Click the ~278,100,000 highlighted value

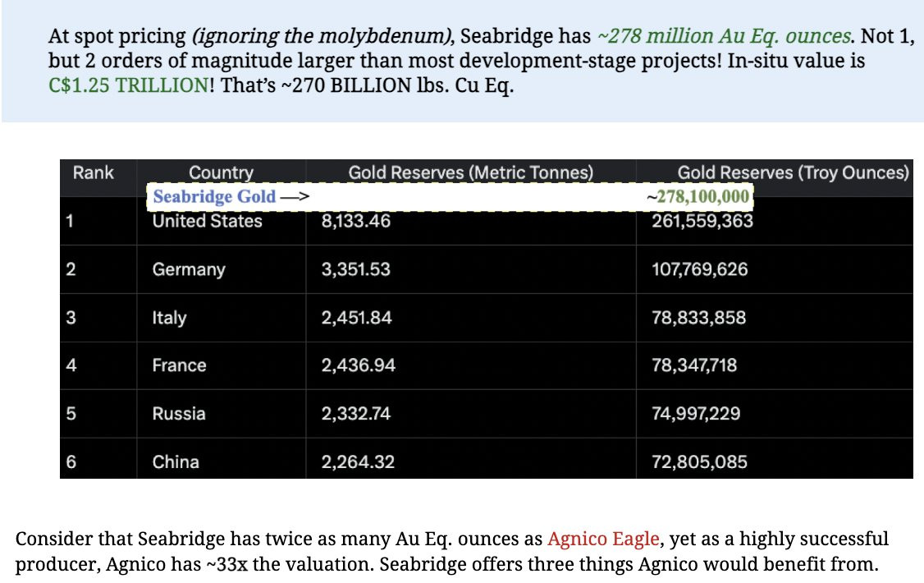click(698, 196)
